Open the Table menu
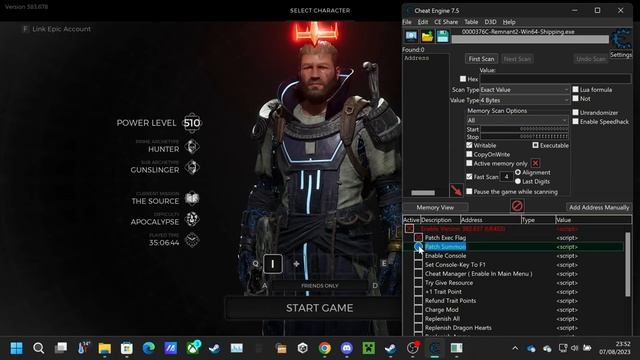Screen dimensions: 640x360 tap(471, 22)
